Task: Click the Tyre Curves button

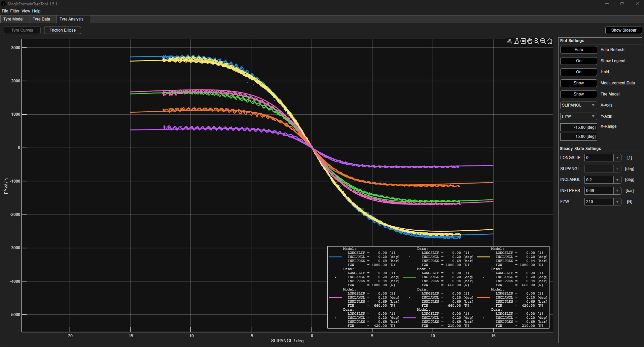Action: (x=22, y=30)
